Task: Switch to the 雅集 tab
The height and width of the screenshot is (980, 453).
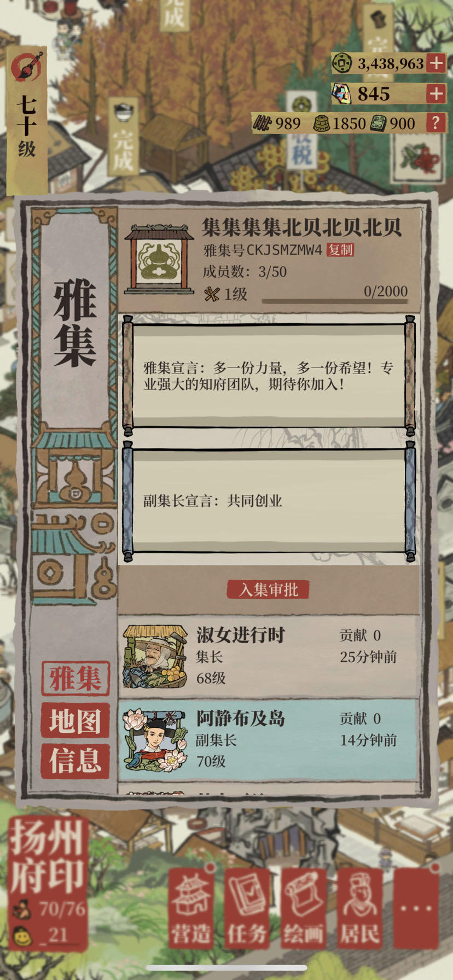Action: coord(75,679)
